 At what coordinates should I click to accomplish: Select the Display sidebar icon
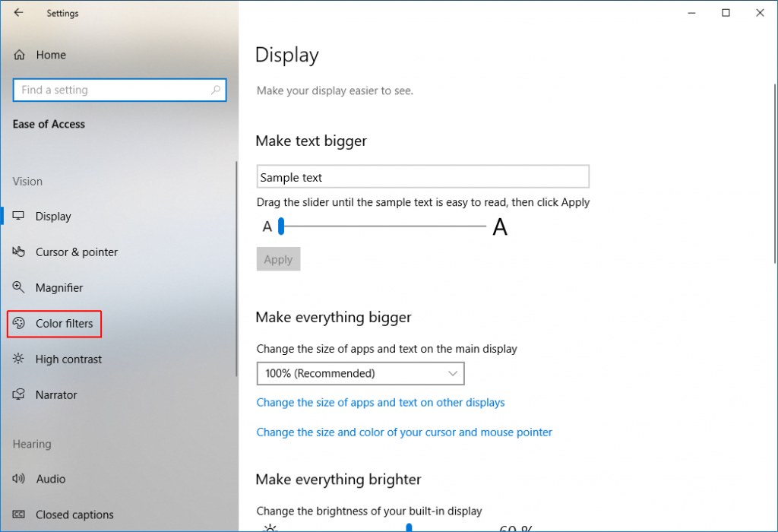tap(17, 216)
